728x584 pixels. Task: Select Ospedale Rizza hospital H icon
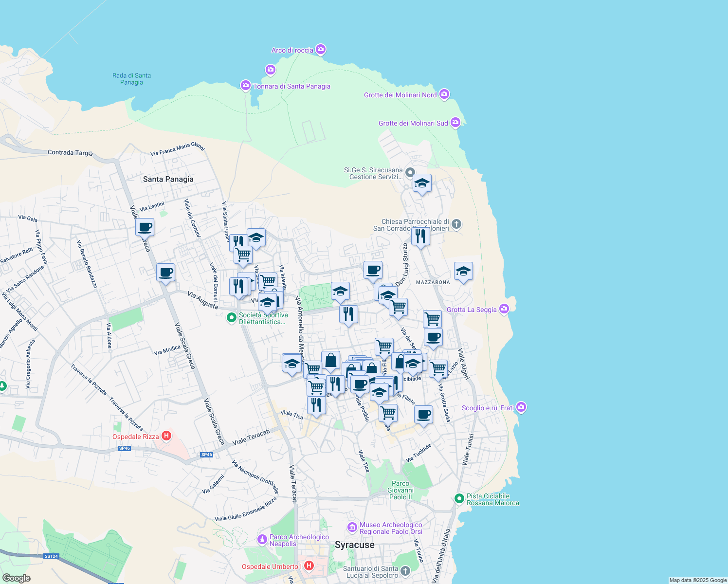(x=166, y=436)
